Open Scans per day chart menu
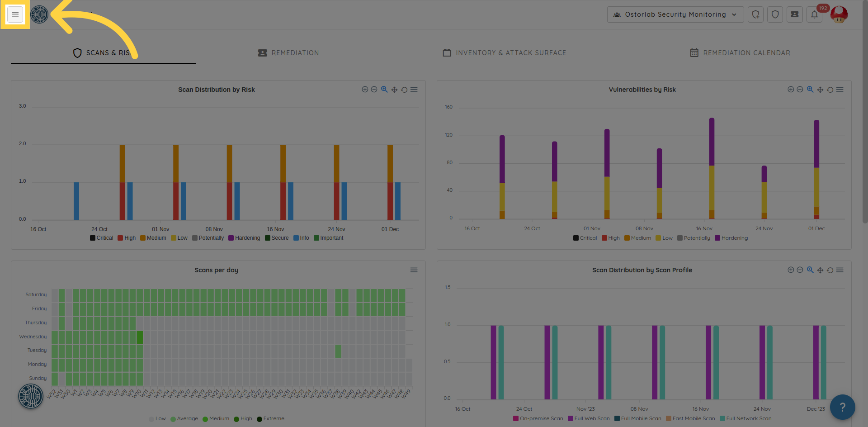This screenshot has width=868, height=427. (x=414, y=270)
